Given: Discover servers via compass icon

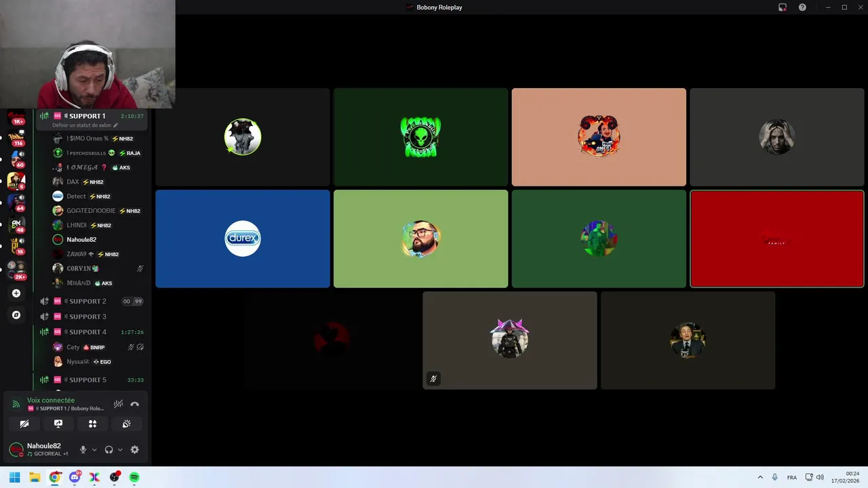Looking at the screenshot, I should tap(16, 315).
